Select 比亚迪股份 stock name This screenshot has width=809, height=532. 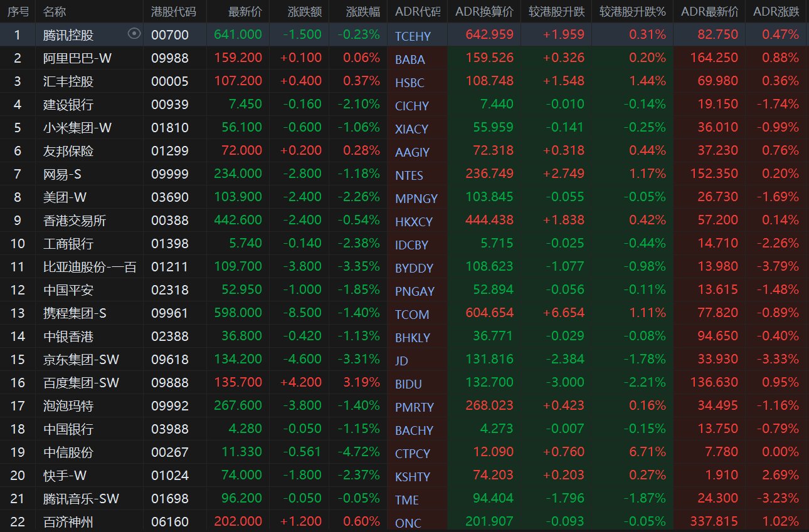[90, 267]
